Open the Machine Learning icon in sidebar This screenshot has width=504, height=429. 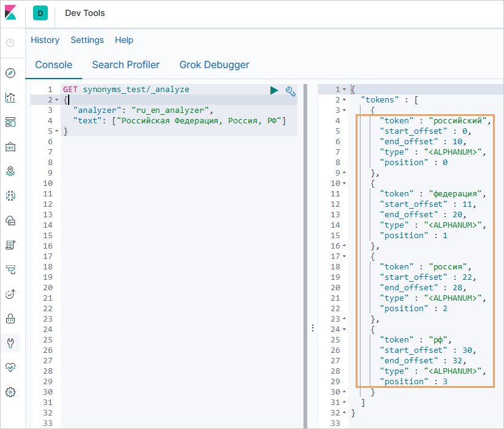10,196
